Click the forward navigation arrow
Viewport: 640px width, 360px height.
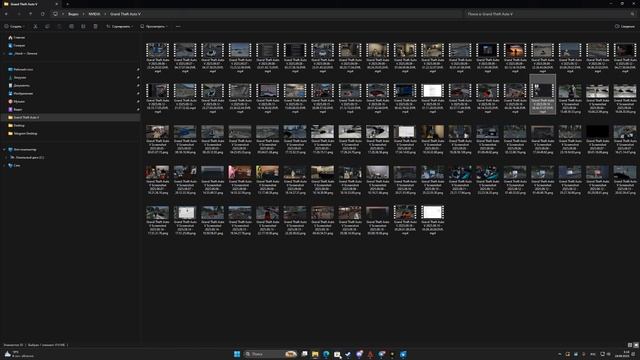coord(19,14)
